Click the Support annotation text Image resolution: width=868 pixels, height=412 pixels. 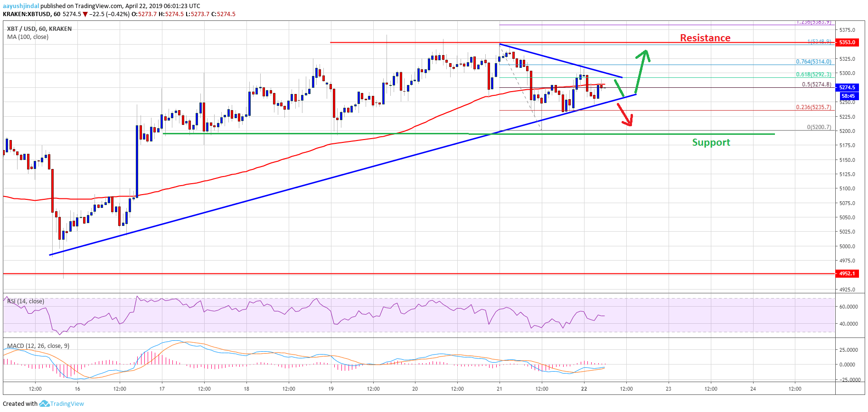click(x=711, y=142)
